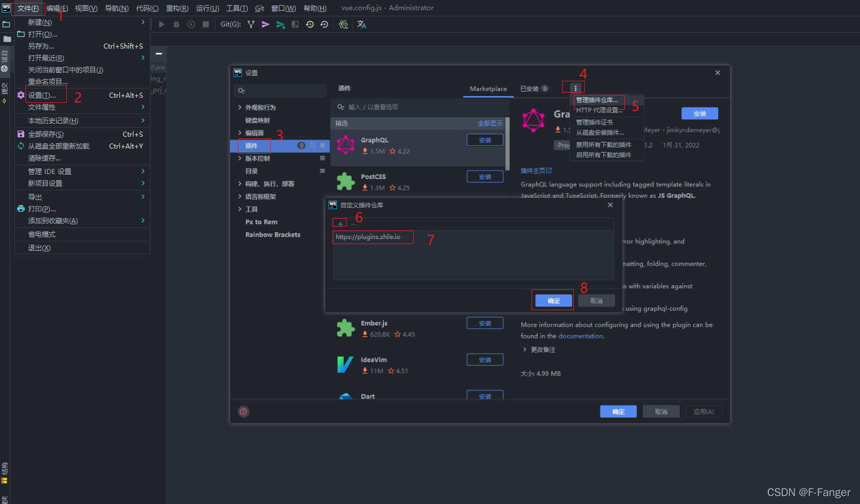This screenshot has height=504, width=860.
Task: Expand the 外观和行为 tree node
Action: 240,107
